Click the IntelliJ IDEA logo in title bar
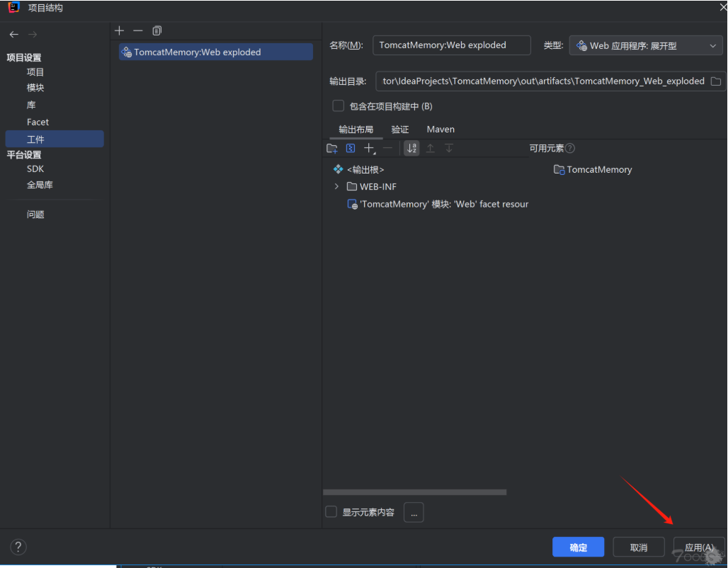This screenshot has width=728, height=568. 14,7
